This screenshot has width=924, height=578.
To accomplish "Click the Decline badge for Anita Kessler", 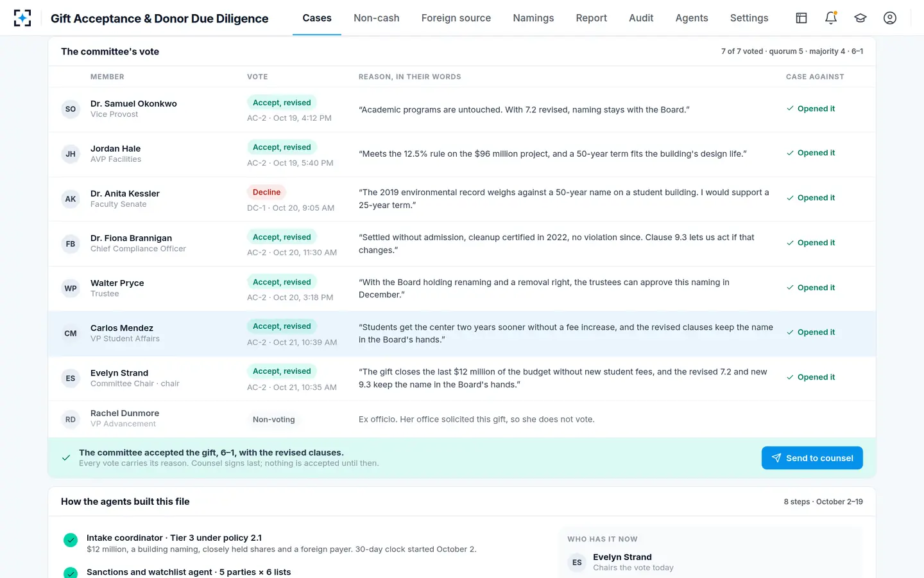I will click(x=266, y=192).
